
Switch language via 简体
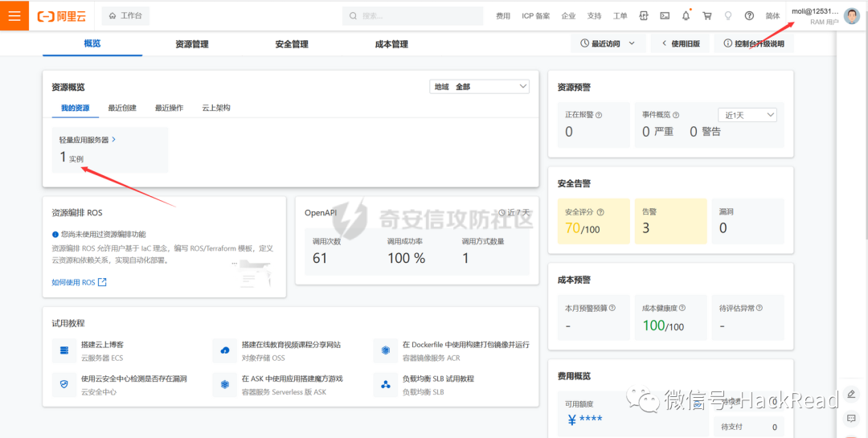773,16
